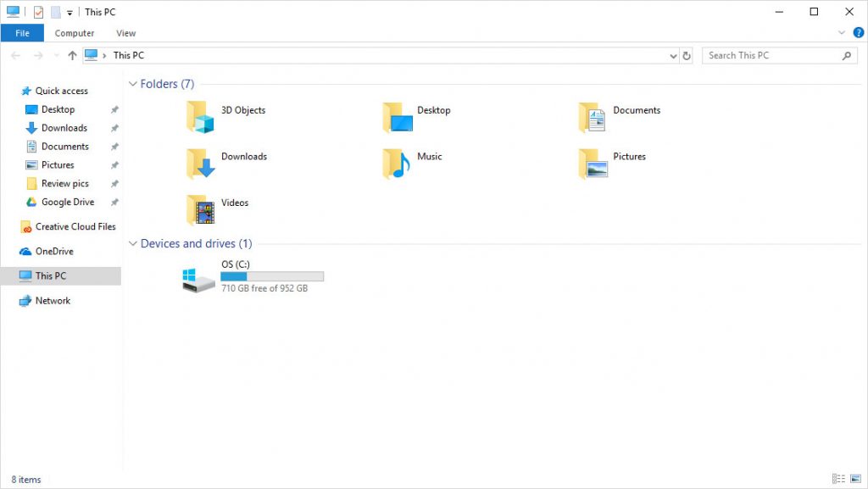Click the OS (C:) storage usage bar
Viewport: 868px width, 489px height.
tap(272, 276)
